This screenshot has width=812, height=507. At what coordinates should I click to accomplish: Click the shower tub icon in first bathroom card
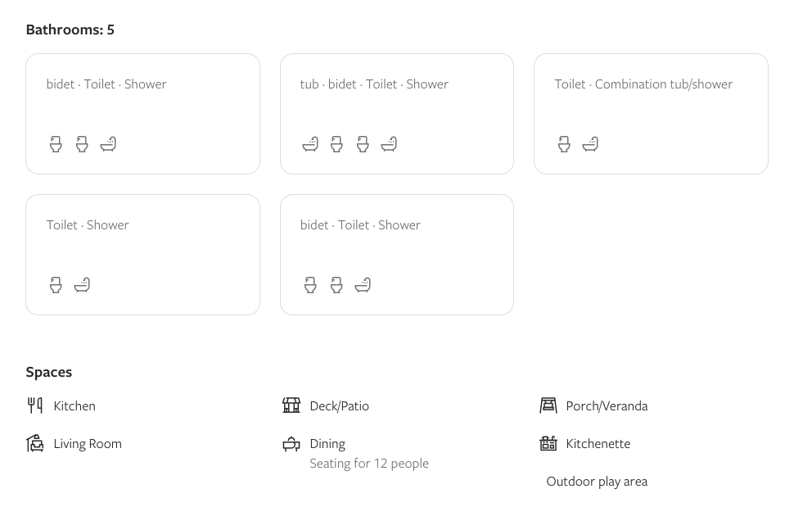coord(108,144)
